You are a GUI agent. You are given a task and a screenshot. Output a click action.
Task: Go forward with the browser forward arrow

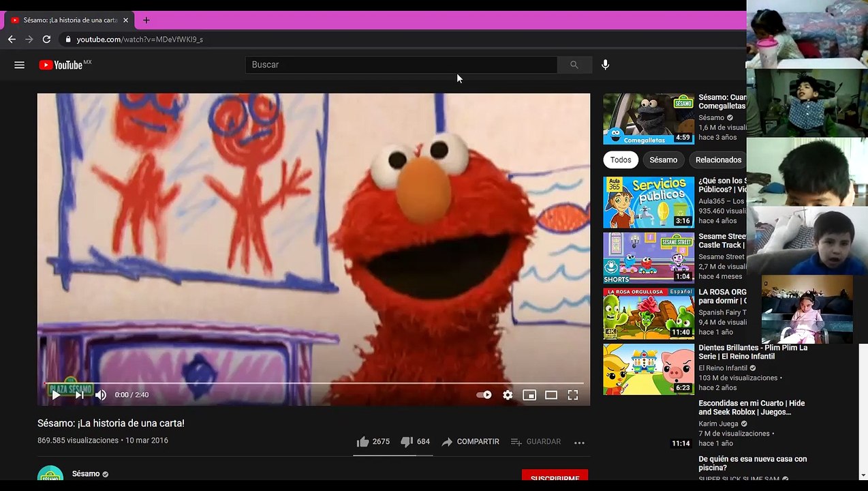(x=29, y=40)
